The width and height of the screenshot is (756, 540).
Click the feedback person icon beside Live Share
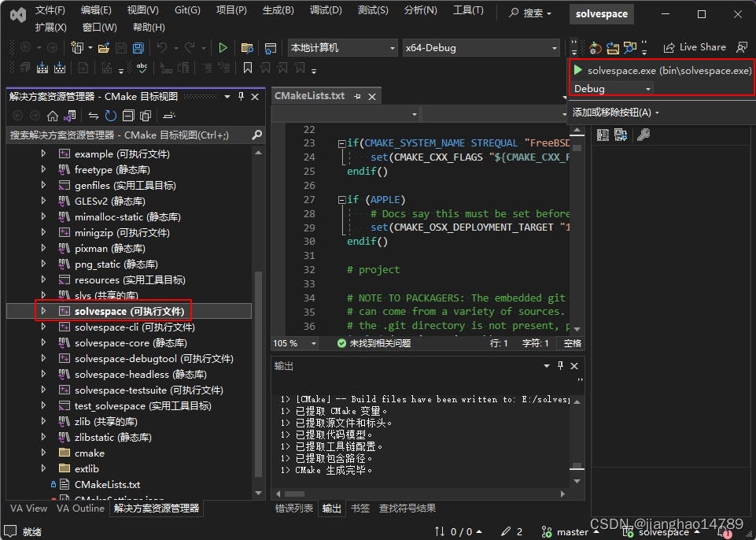[742, 47]
